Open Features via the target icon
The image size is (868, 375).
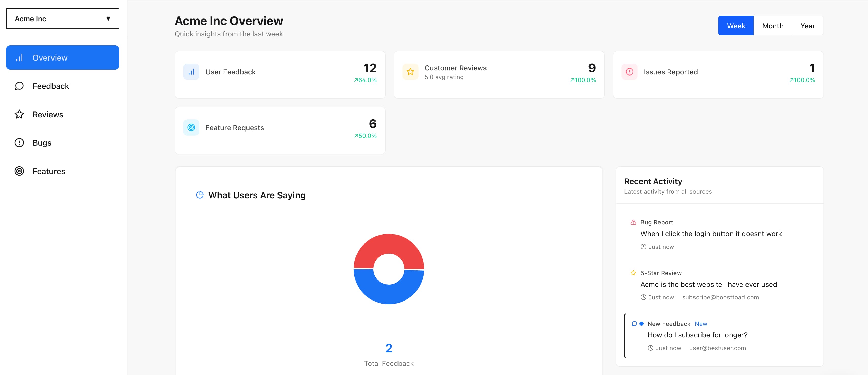click(19, 171)
